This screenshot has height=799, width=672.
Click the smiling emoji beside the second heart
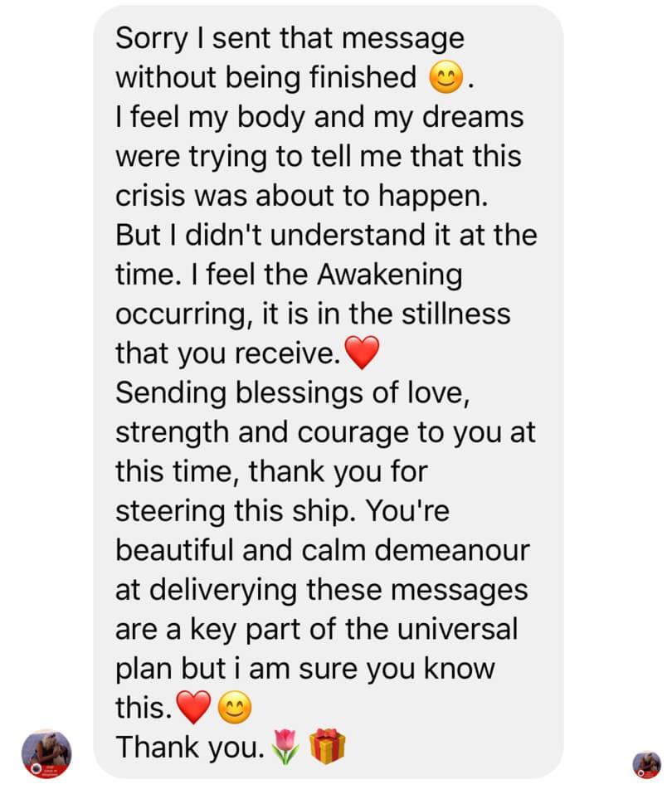coord(235,707)
